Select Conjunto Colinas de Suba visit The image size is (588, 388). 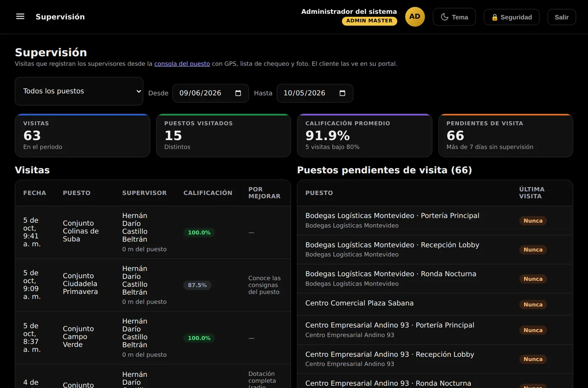[153, 232]
